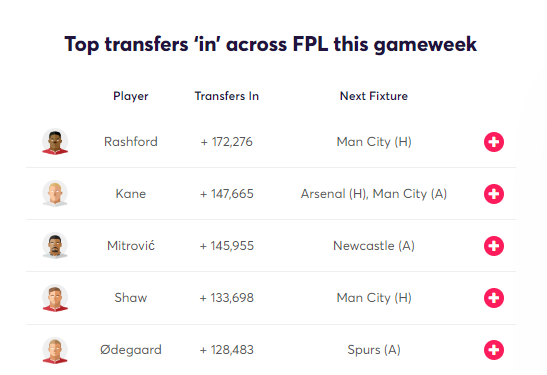Select Kane's Arsenal (H), Man City (A) fixture
547x375 pixels.
pyautogui.click(x=374, y=194)
